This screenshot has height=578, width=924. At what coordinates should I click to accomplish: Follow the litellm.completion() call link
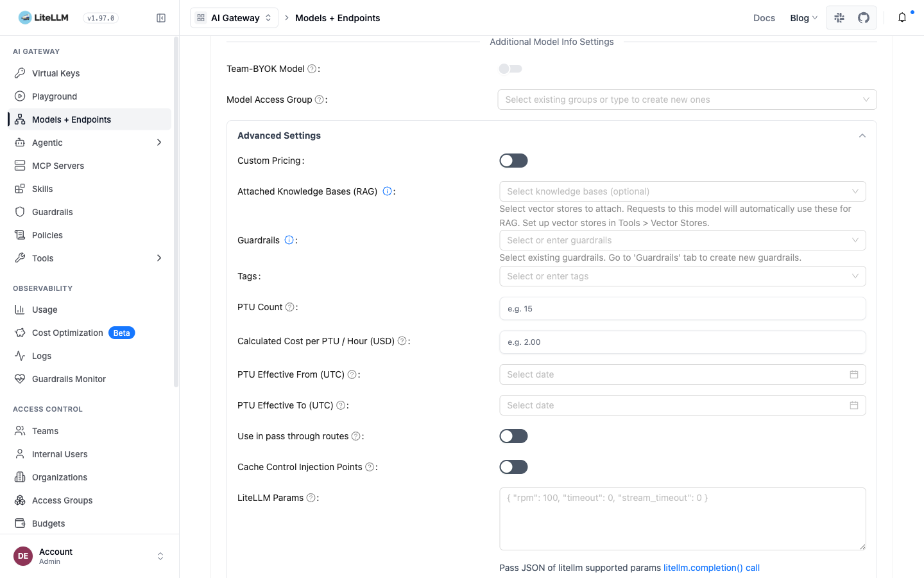pos(712,568)
